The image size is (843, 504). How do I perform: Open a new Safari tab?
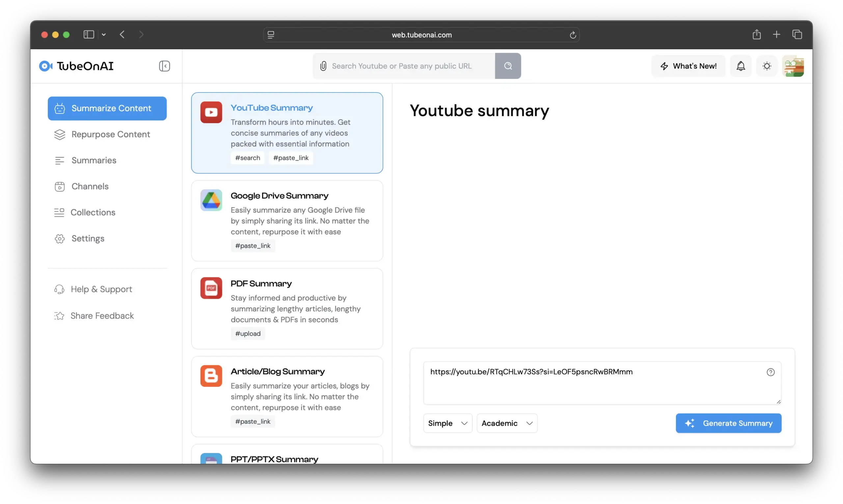point(776,34)
